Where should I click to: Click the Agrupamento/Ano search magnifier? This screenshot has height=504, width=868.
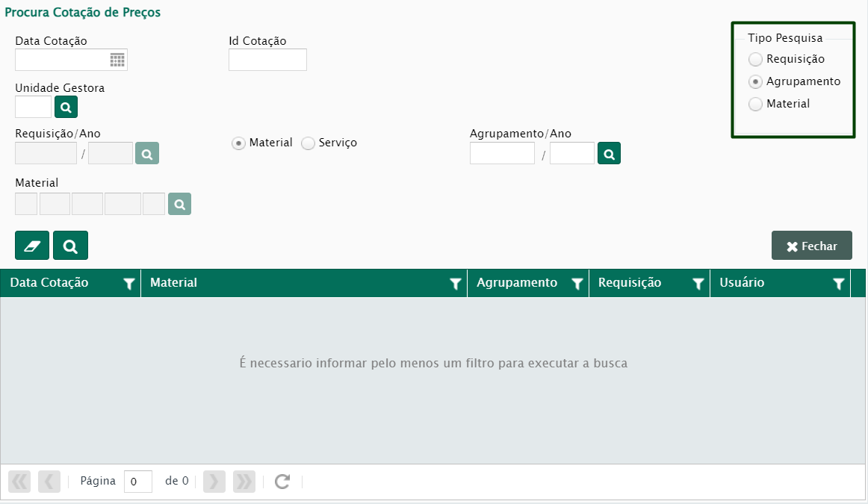tap(609, 154)
